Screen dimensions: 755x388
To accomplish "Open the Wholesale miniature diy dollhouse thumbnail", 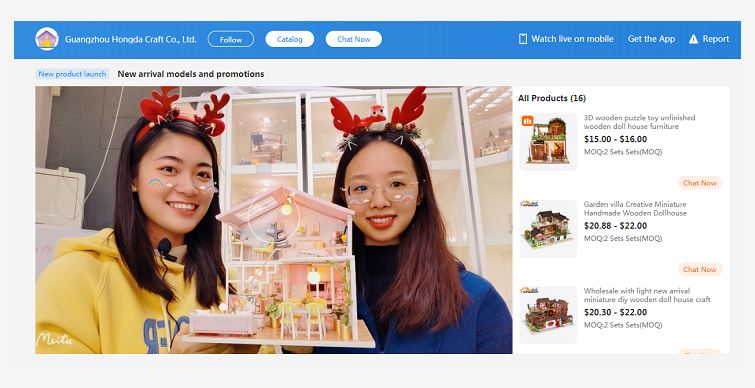I will (548, 315).
